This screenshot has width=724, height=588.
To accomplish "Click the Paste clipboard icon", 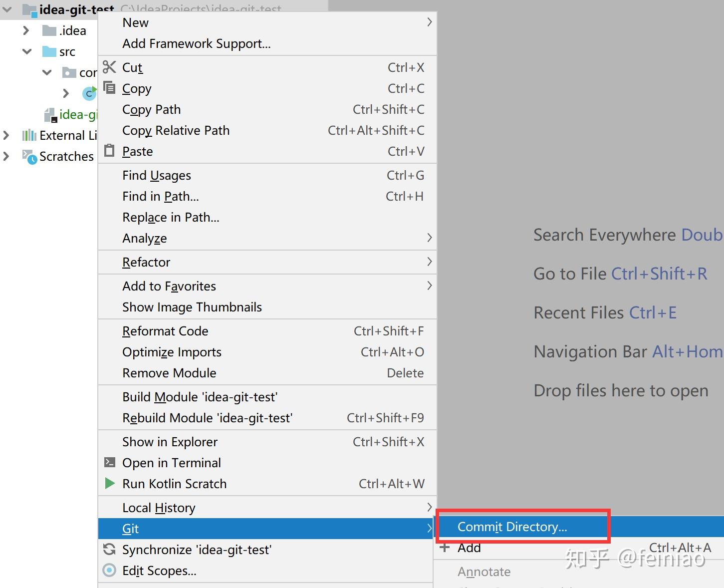I will [109, 150].
